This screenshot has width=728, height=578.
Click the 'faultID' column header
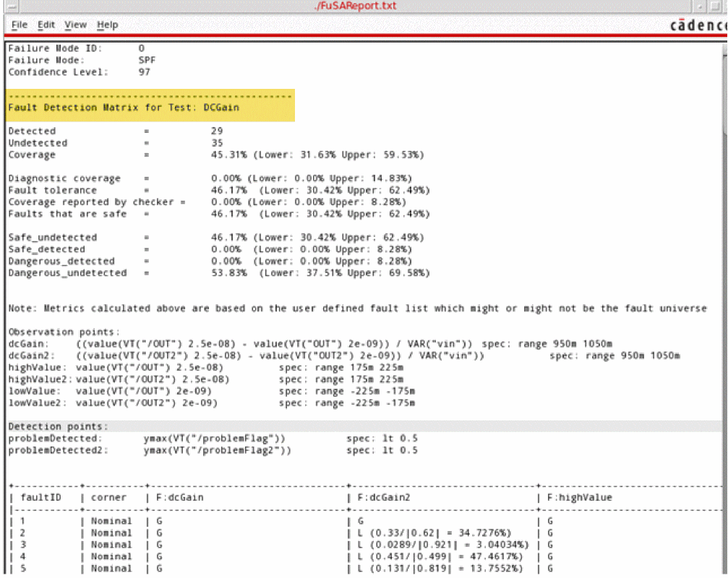tap(41, 498)
